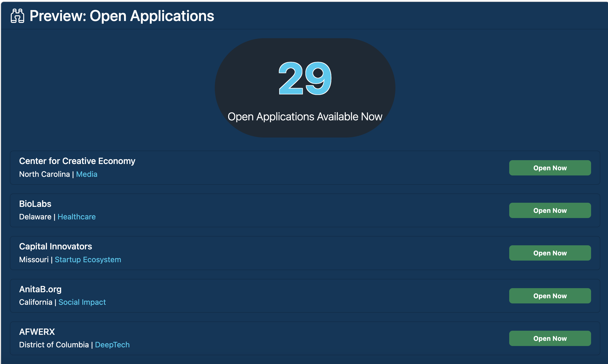Open the Healthcare category link
Viewport: 608px width, 364px height.
tap(76, 217)
